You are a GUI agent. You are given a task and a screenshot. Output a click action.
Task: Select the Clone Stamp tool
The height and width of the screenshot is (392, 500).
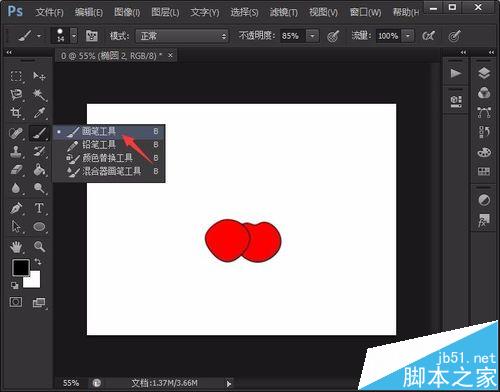[16, 152]
